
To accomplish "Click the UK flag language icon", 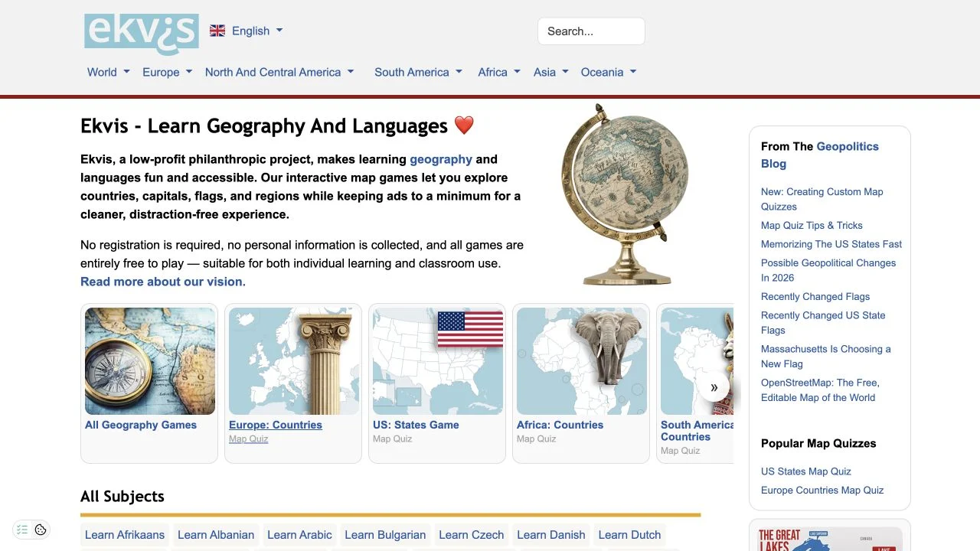I will coord(217,31).
